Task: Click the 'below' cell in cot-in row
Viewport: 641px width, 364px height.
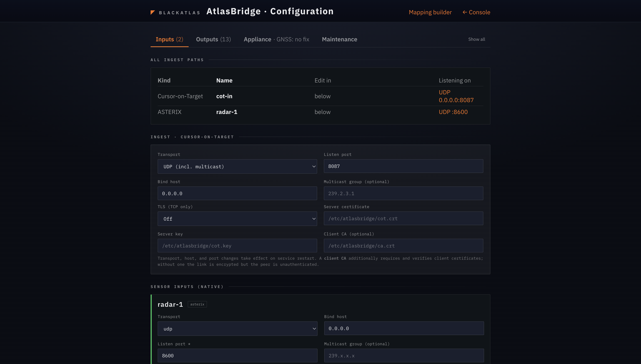Action: click(x=323, y=96)
